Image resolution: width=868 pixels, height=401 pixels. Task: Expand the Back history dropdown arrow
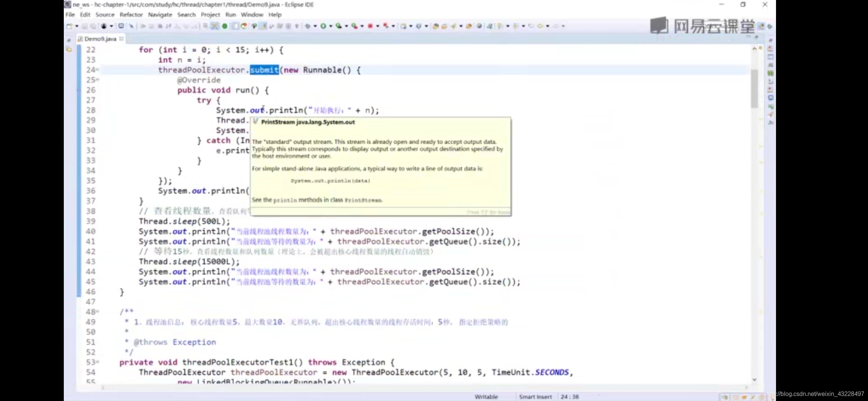click(548, 26)
